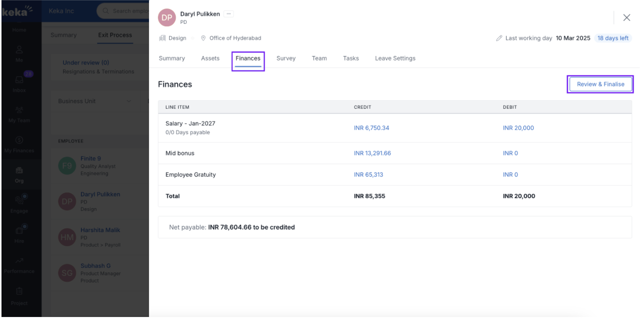The image size is (644, 318).
Task: Select the Tasks tab
Action: [x=351, y=59]
